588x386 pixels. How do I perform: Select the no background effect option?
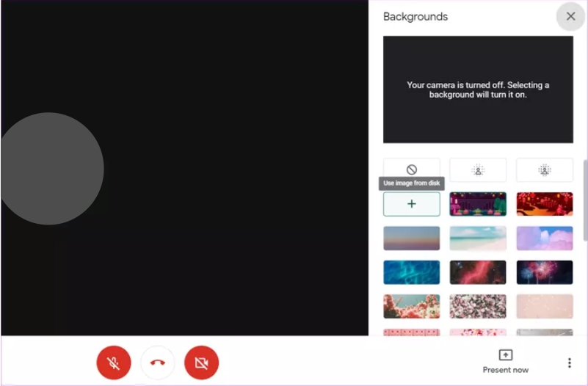(x=411, y=170)
